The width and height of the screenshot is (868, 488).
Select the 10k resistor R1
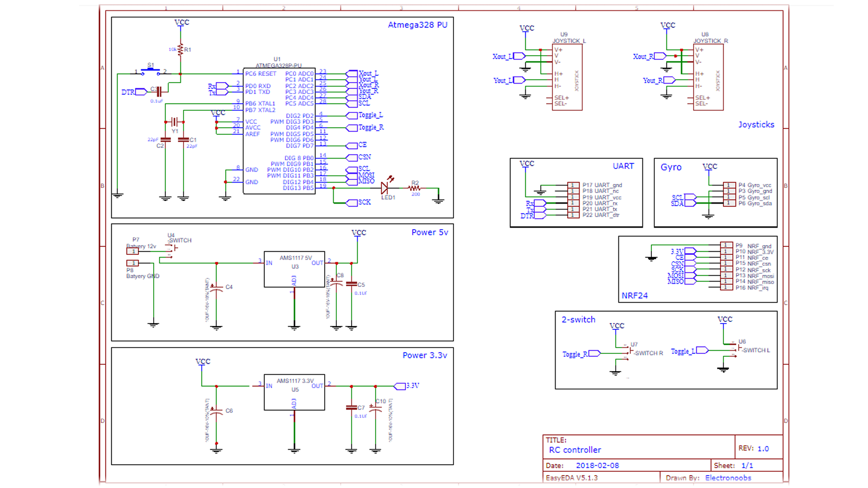coord(180,50)
